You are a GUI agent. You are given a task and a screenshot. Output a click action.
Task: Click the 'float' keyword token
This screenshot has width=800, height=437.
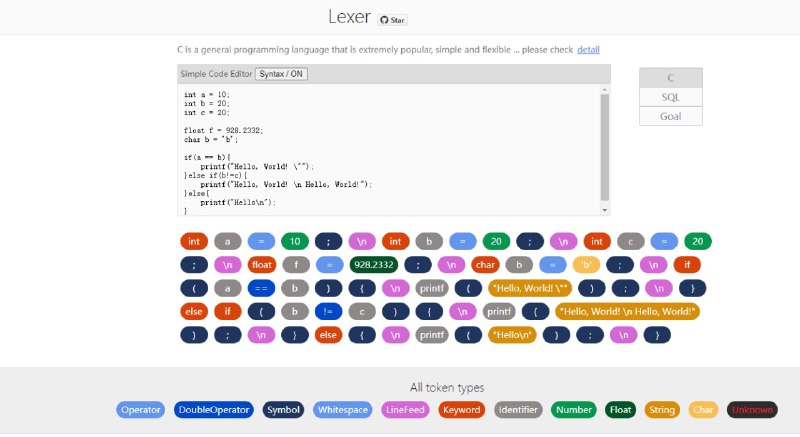262,265
